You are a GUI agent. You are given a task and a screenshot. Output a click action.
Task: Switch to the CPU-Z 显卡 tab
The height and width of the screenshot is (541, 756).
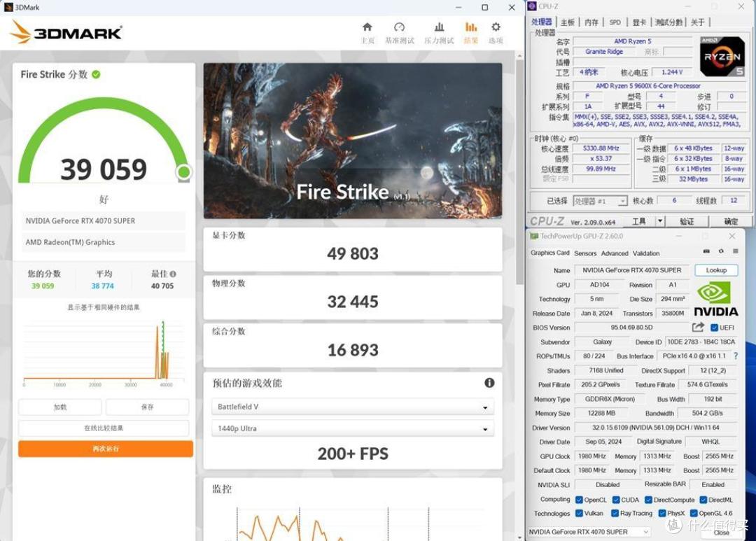pos(639,22)
